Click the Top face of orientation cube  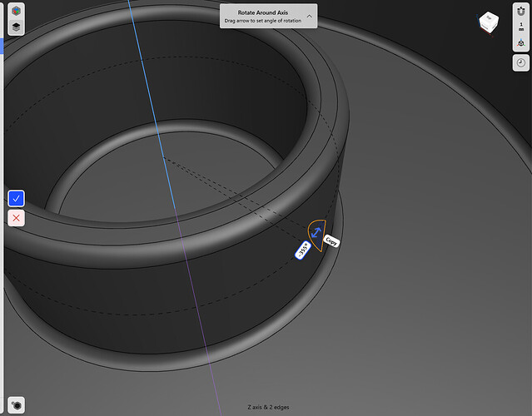point(490,17)
